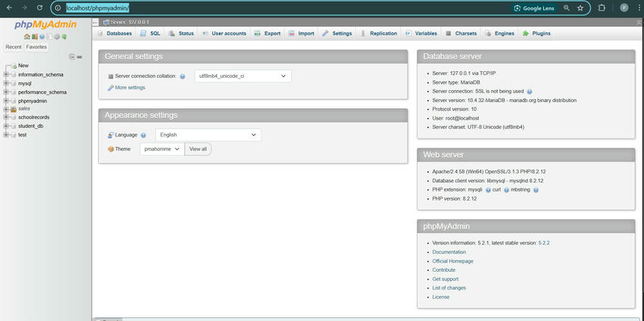The image size is (644, 321).
Task: Open the phpMyAdmin documentation blue help icon
Action: pyautogui.click(x=42, y=36)
